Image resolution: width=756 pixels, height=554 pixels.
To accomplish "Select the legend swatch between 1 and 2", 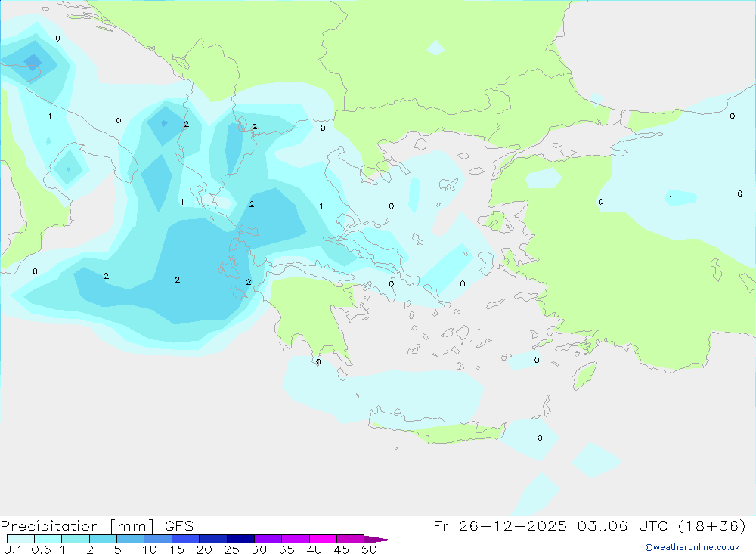I will [x=75, y=539].
